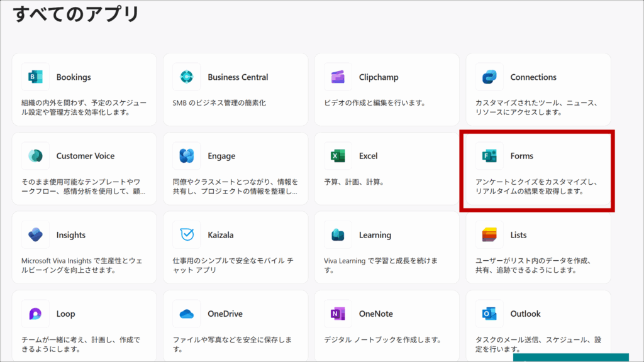
Task: Launch OneNote via its icon
Action: pos(338,314)
